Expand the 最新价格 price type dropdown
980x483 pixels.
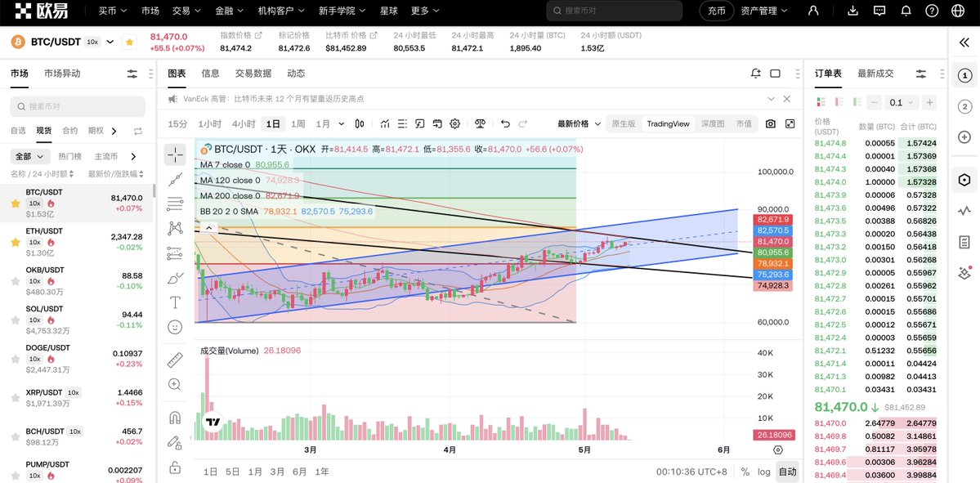coord(579,123)
